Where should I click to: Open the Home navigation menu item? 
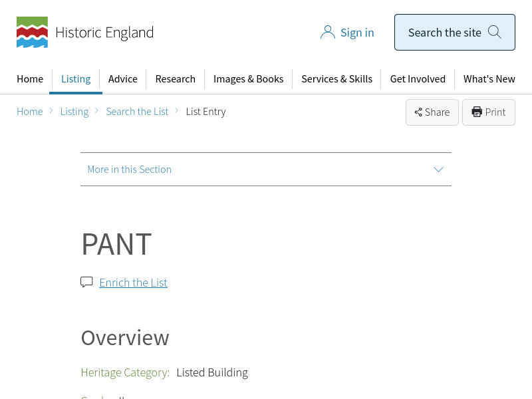click(x=30, y=79)
